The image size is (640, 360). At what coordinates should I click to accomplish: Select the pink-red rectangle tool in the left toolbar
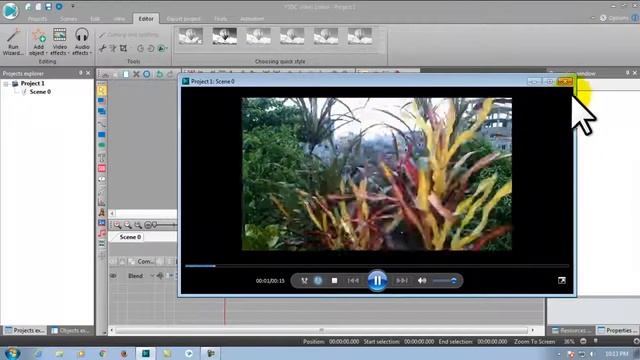tap(102, 168)
